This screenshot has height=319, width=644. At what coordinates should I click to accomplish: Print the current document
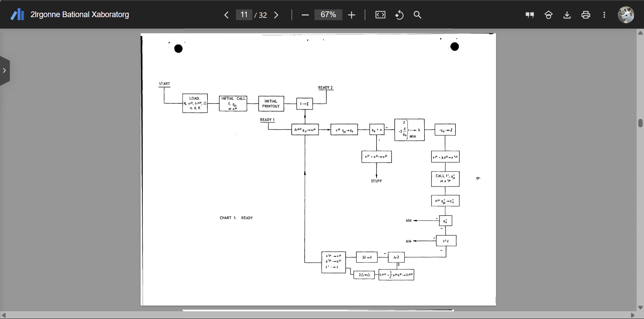(586, 15)
